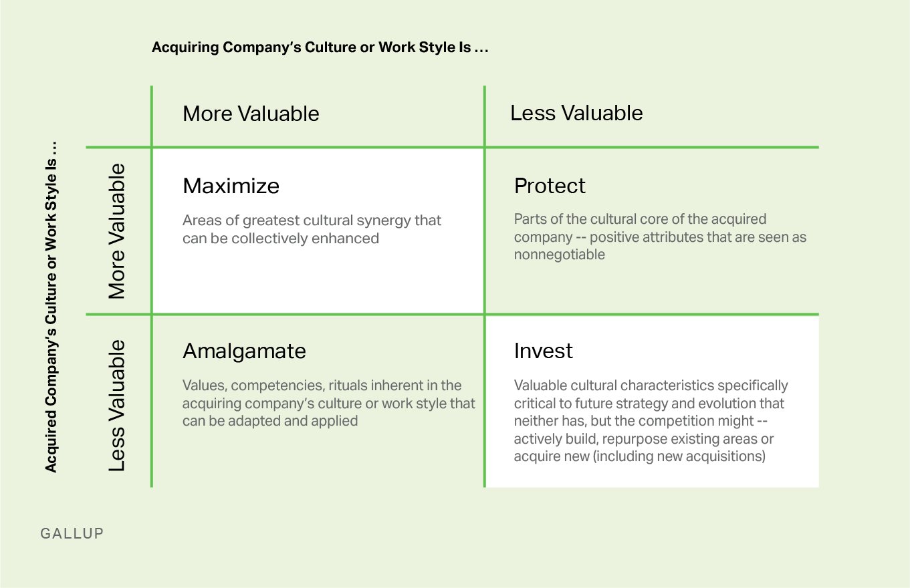The height and width of the screenshot is (588, 910).
Task: Select the top More Valuable column header
Action: [x=251, y=114]
